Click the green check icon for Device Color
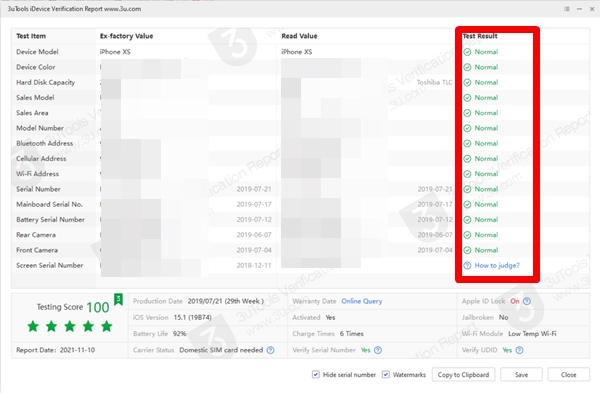 tap(467, 67)
